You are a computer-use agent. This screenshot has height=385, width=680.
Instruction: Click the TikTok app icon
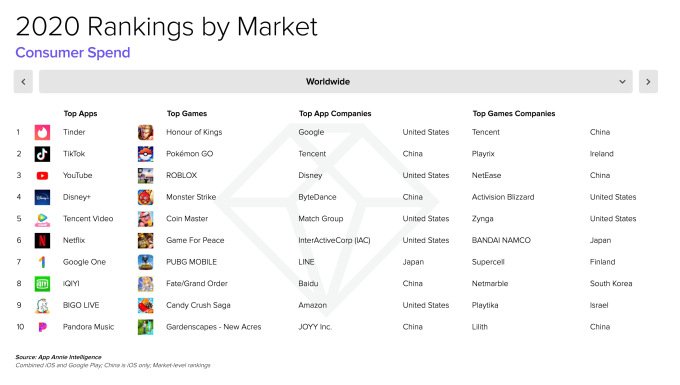point(42,154)
